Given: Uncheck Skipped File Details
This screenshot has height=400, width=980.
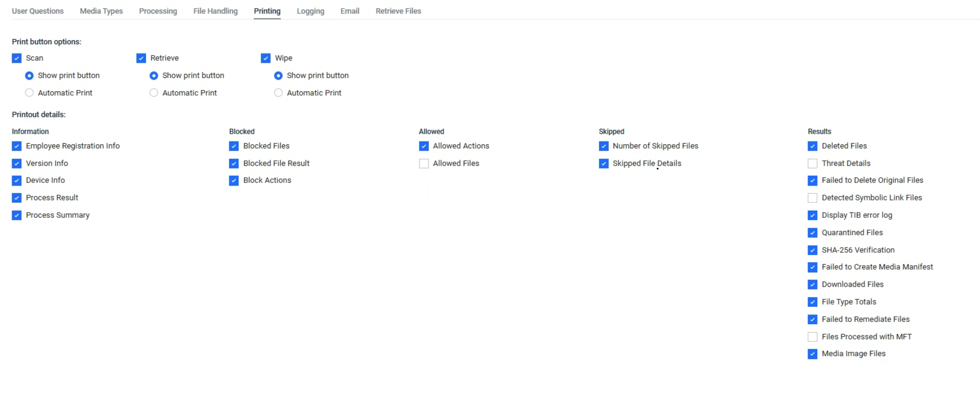Looking at the screenshot, I should (603, 163).
